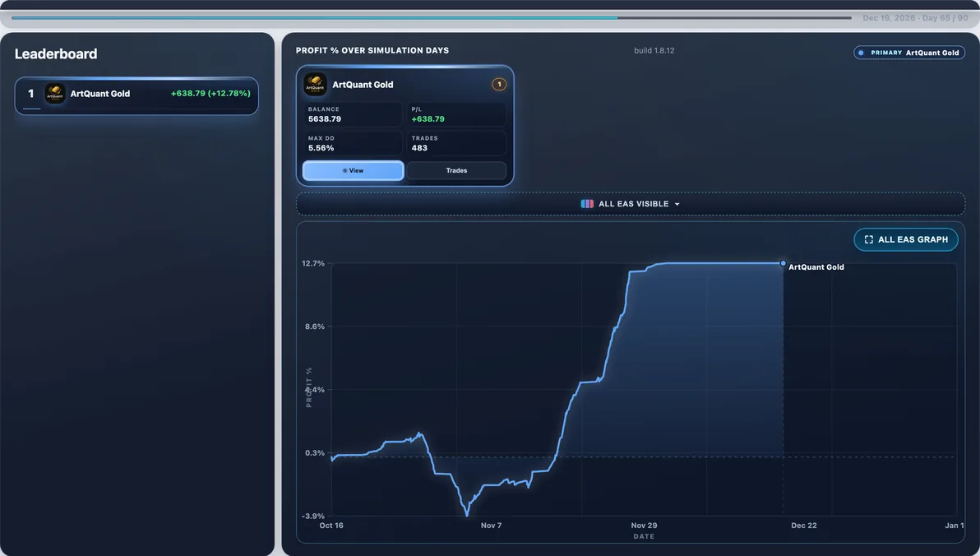The image size is (980, 556).
Task: Click the Dec 19, 2026 Day 65 / 90 label
Action: click(x=915, y=18)
